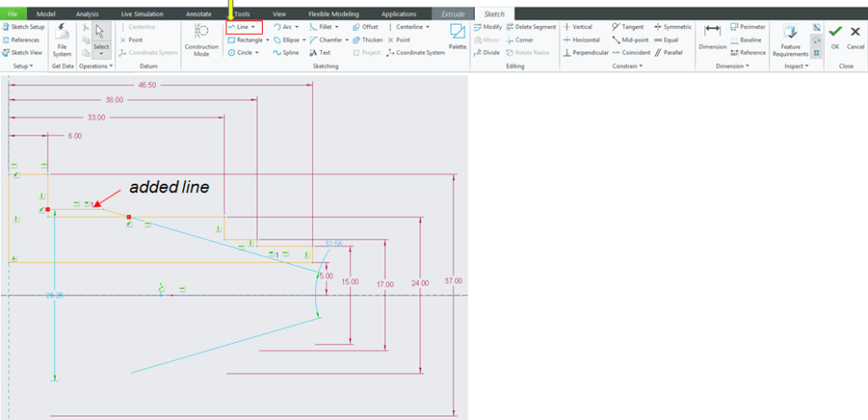The height and width of the screenshot is (420, 868).
Task: Click the Delete Segment tool
Action: click(x=531, y=27)
